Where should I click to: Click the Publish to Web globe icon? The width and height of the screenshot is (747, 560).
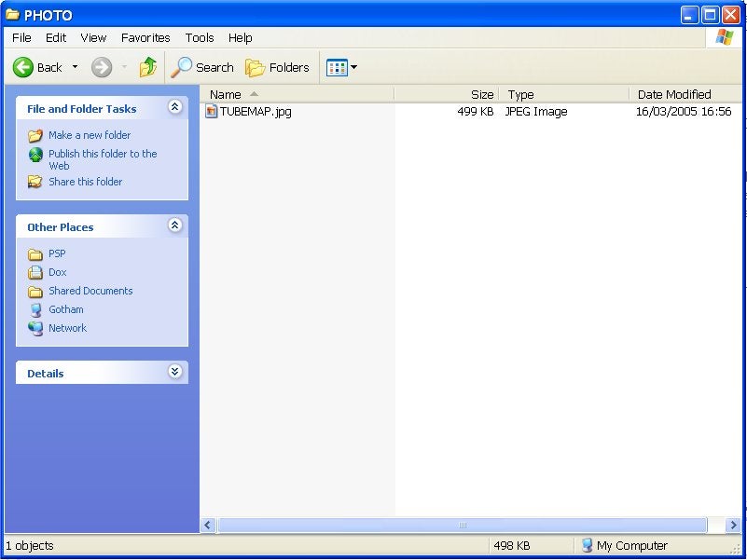[x=35, y=155]
